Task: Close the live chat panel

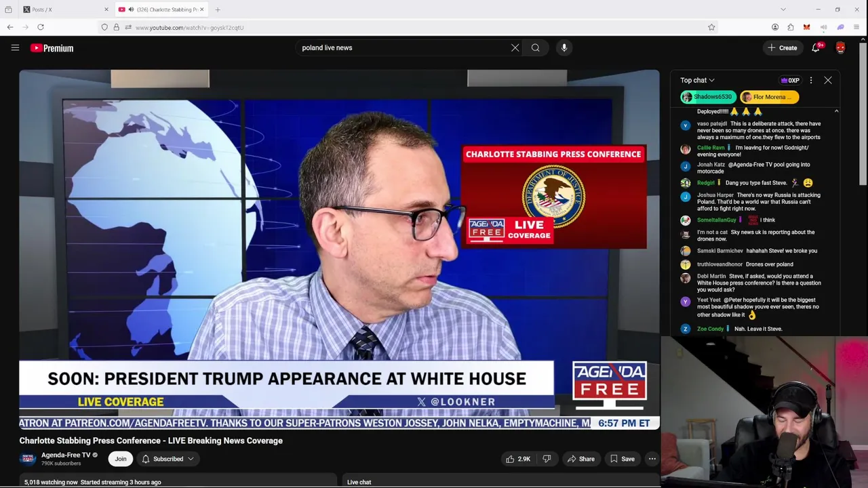Action: [x=828, y=80]
